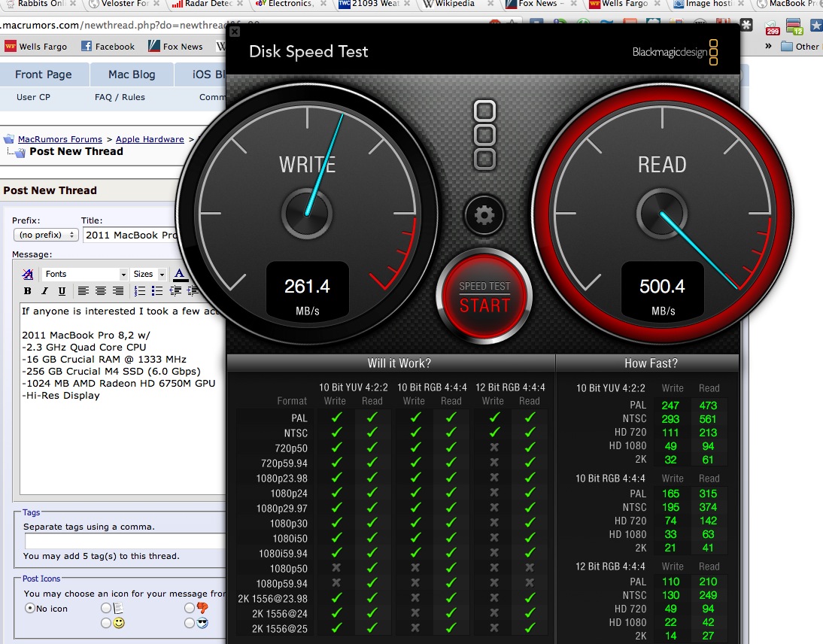
Task: Select the No icon radio button
Action: pos(30,609)
